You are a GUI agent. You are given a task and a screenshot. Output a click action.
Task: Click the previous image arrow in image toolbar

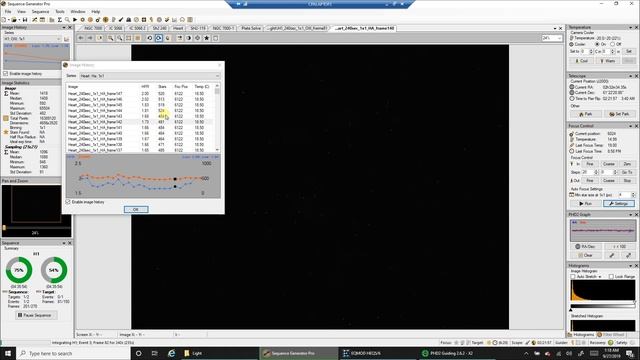tap(81, 38)
